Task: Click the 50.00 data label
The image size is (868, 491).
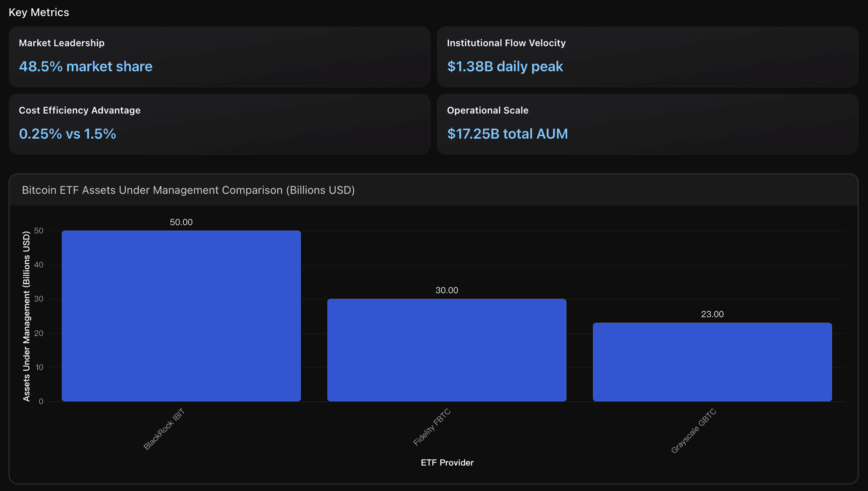Action: pyautogui.click(x=181, y=222)
